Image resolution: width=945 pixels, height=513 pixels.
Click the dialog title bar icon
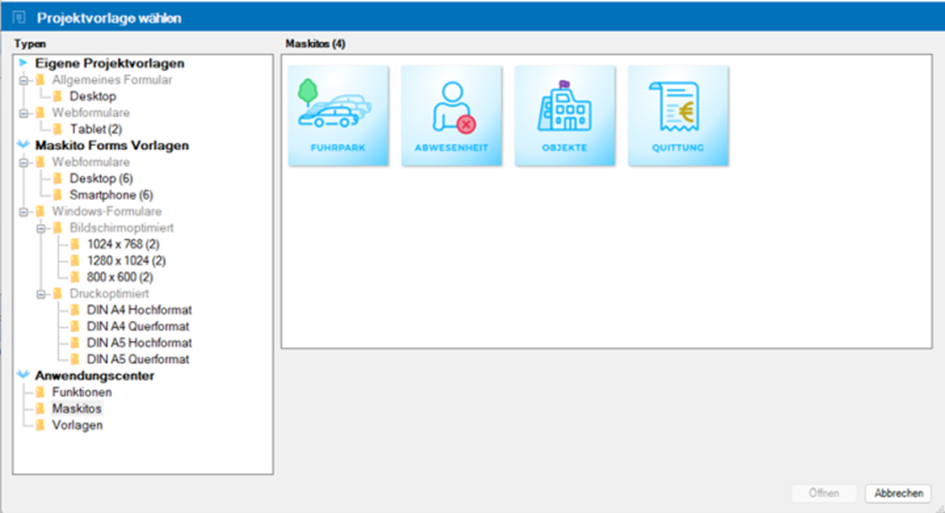click(x=17, y=17)
